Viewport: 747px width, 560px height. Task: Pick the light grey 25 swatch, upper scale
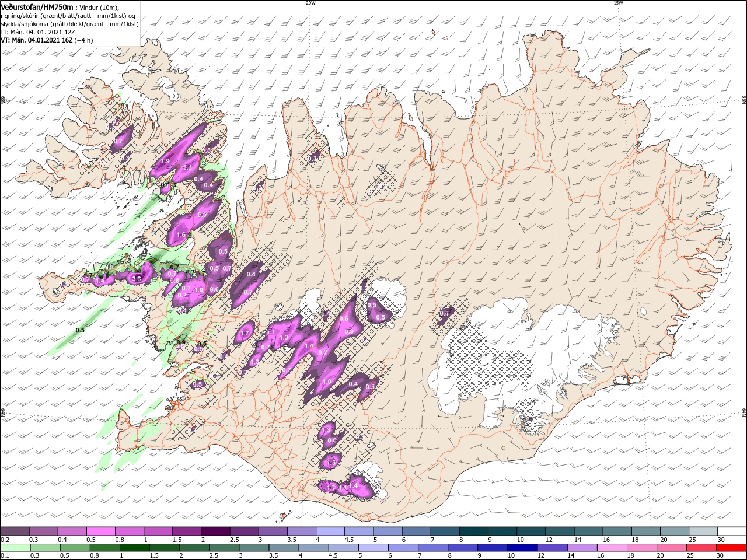(x=703, y=531)
